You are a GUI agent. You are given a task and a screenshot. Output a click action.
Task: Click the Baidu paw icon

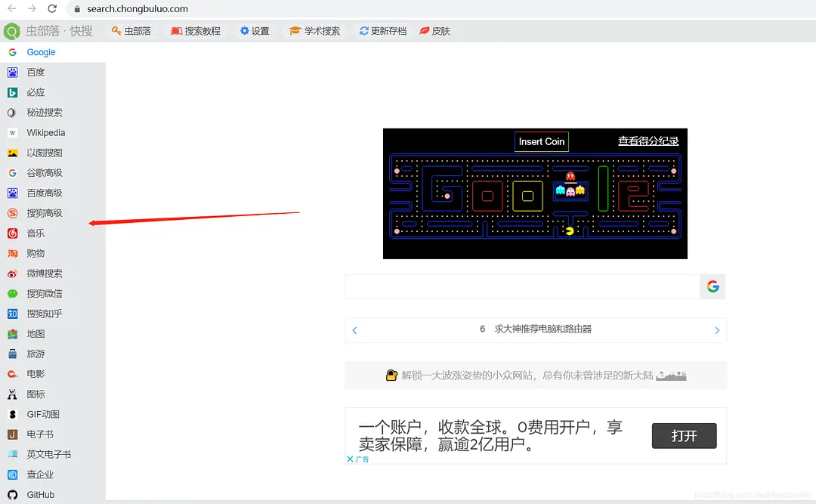12,73
